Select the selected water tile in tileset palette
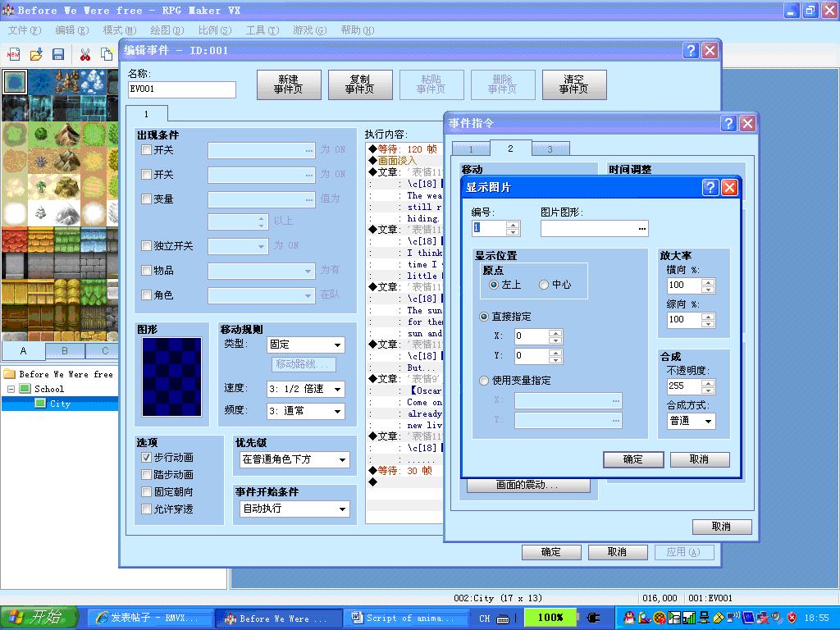Image resolution: width=840 pixels, height=630 pixels. click(x=15, y=81)
